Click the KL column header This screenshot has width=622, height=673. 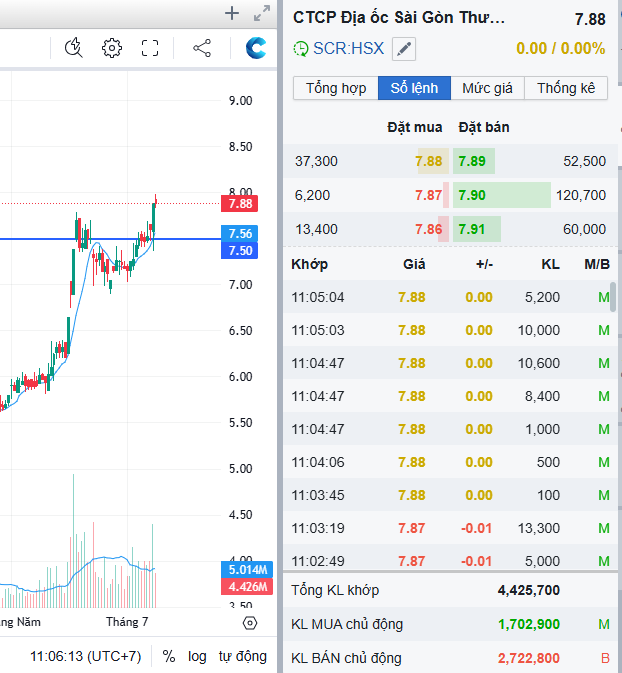tap(550, 264)
